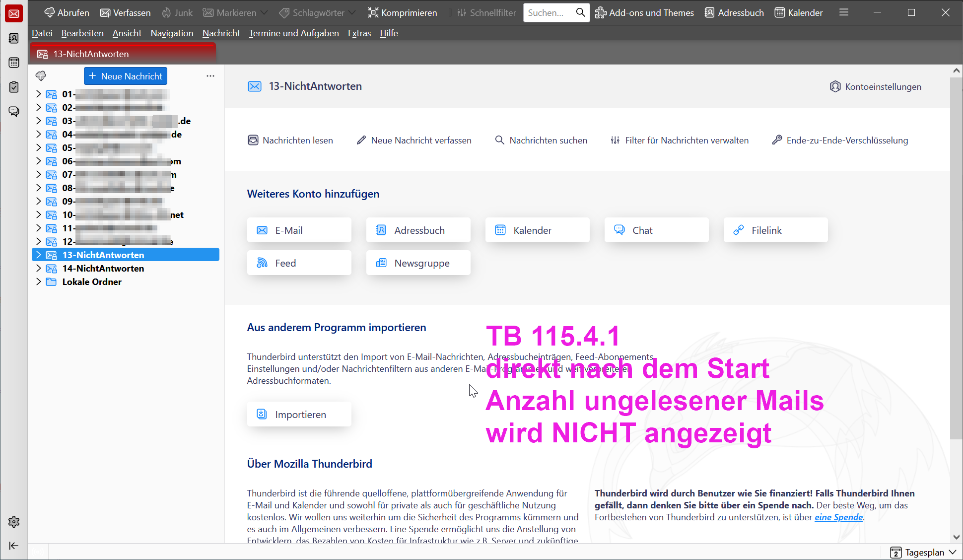Open folder pane options three dots

coord(210,76)
